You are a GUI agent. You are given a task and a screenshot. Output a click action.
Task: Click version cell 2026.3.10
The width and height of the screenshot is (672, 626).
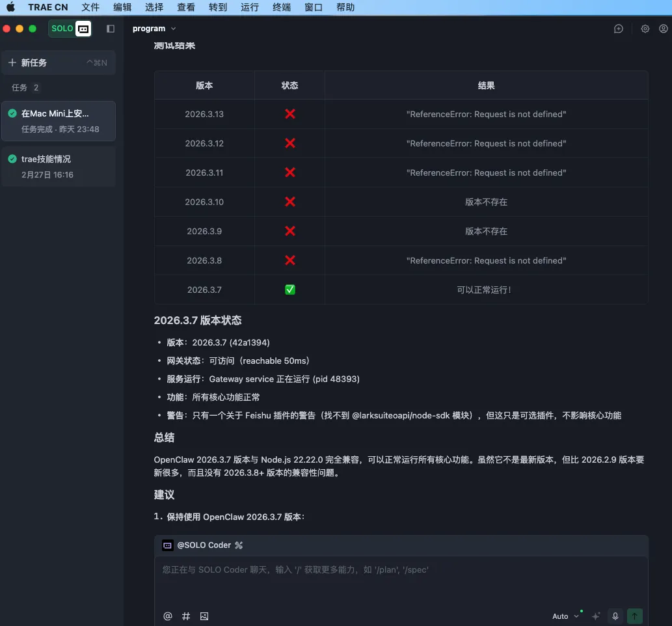coord(204,202)
